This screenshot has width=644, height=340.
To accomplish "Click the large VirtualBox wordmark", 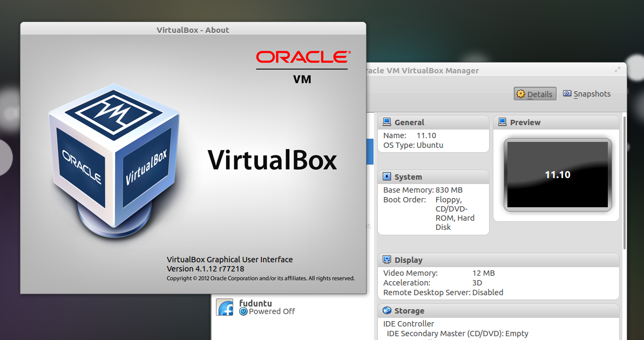I will point(272,160).
